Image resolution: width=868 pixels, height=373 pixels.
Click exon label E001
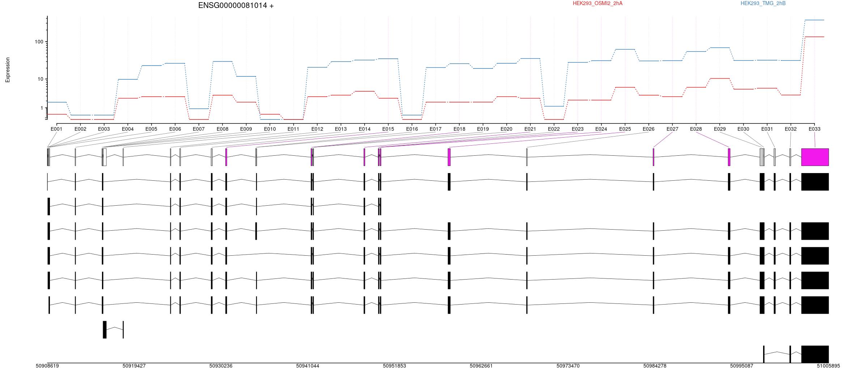click(x=56, y=129)
